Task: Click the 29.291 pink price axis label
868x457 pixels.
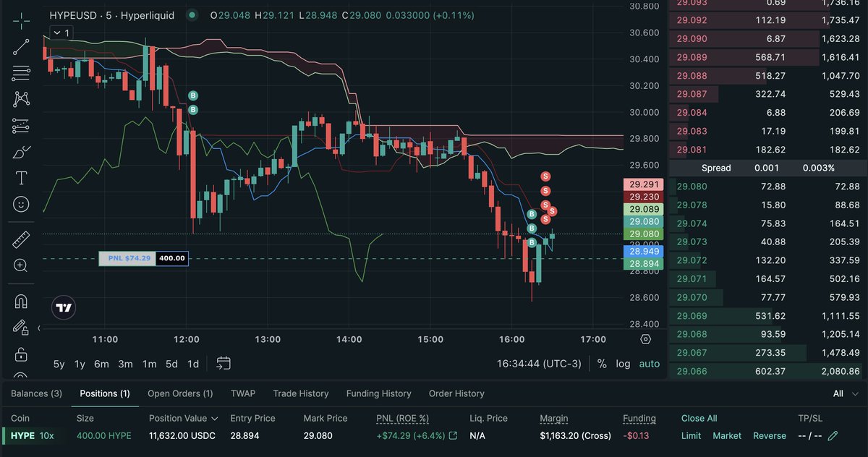Action: coord(643,184)
